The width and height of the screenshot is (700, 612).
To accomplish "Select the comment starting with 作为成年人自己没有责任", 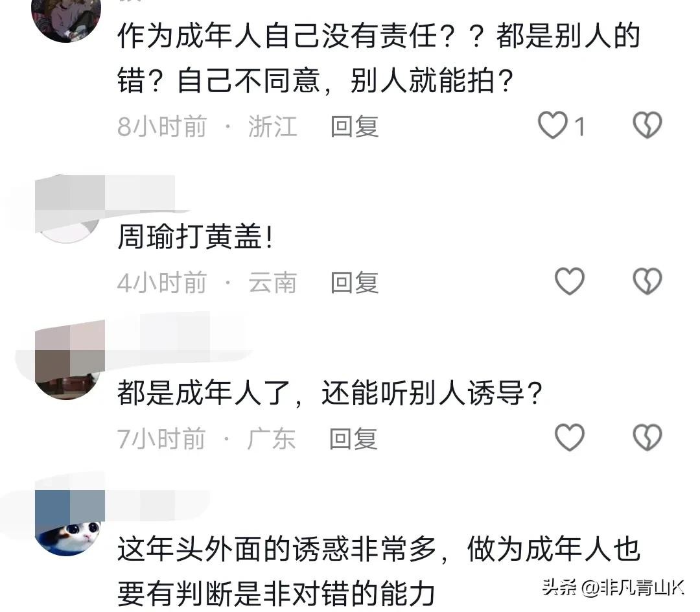I will pyautogui.click(x=379, y=58).
